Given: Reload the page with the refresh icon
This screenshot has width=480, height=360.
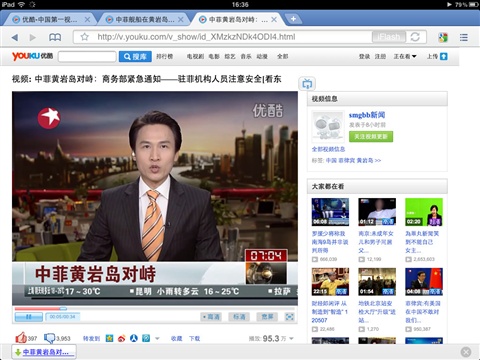Looking at the screenshot, I should click(x=415, y=37).
